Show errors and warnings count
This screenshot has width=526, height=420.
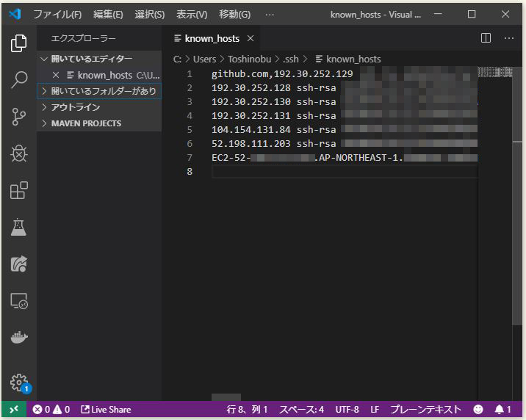(x=51, y=409)
